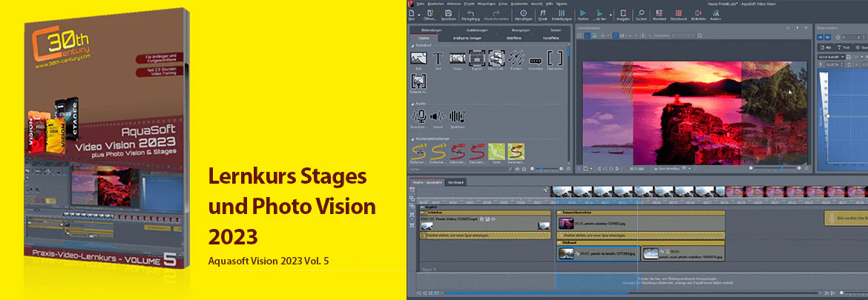The image size is (868, 300).
Task: Select the Pexels Videos 1723017.mp4 clip
Action: pyautogui.click(x=485, y=223)
